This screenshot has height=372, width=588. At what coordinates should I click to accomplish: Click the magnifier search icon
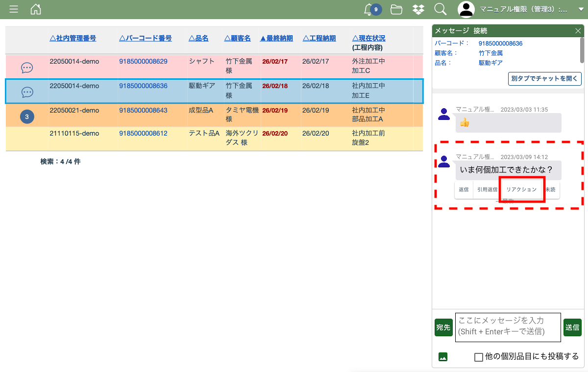pyautogui.click(x=440, y=9)
